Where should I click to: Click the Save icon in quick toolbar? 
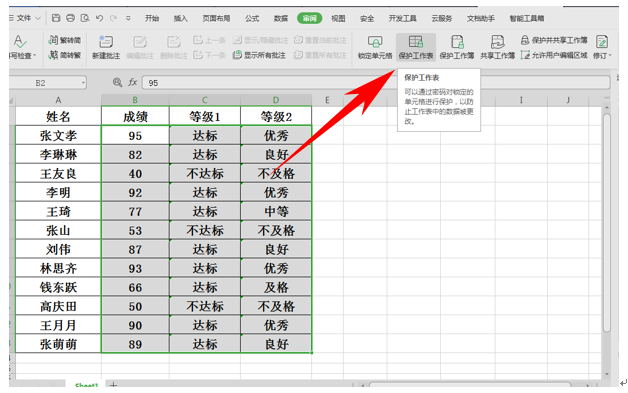pos(56,18)
